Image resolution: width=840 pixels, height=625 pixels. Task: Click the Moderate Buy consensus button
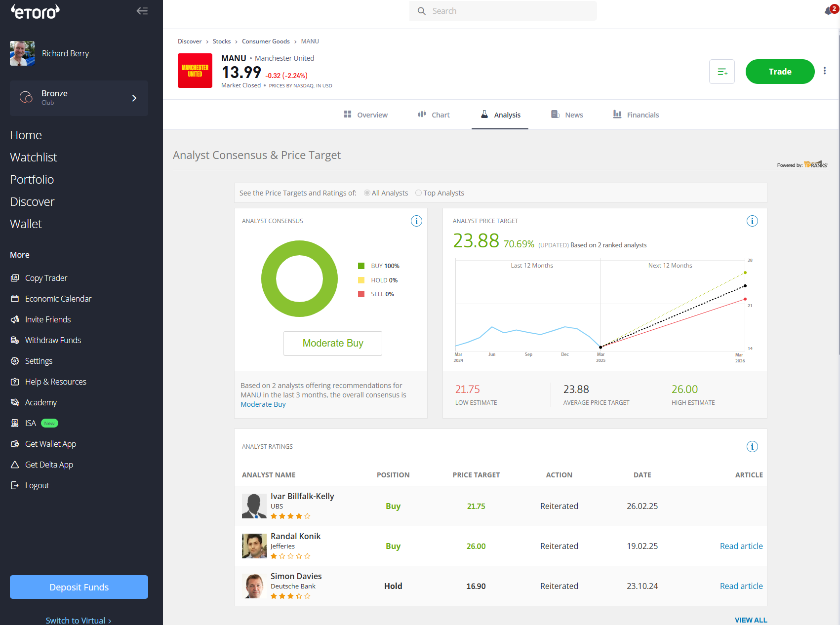(333, 343)
